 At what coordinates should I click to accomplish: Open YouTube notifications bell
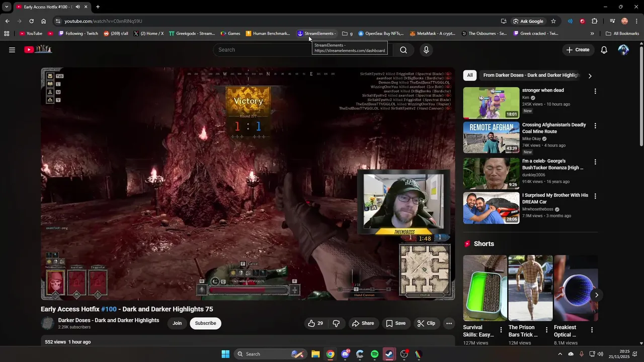(x=604, y=50)
